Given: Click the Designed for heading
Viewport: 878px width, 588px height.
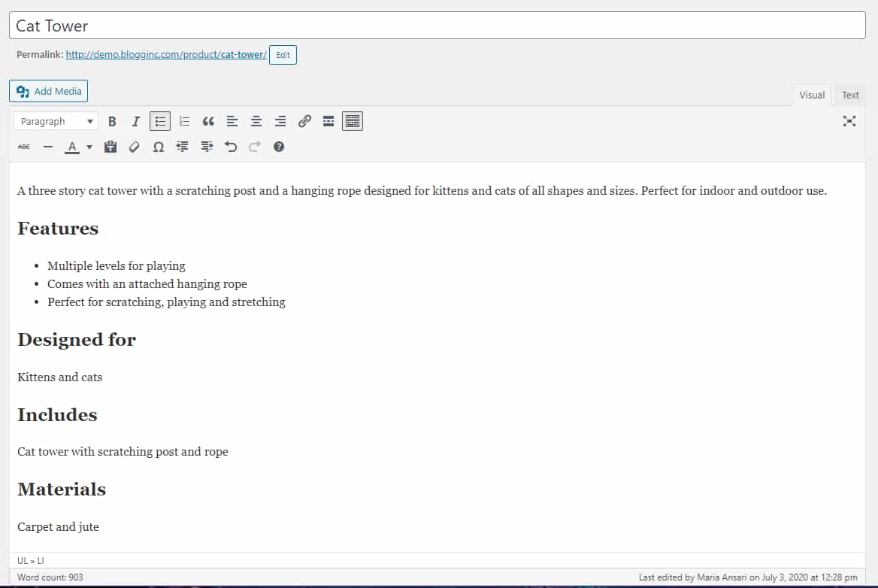Looking at the screenshot, I should pos(77,340).
